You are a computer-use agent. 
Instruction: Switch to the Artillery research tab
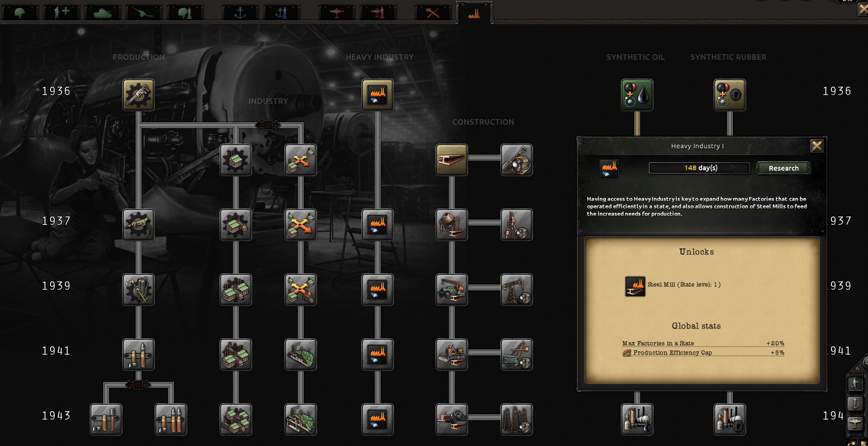coord(144,12)
